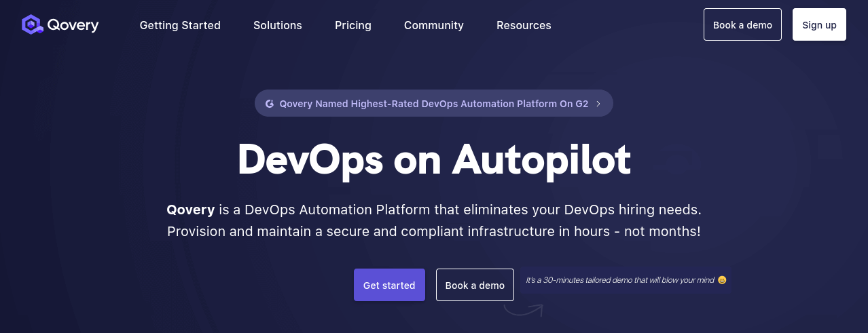Click Book a demo beside Get started

475,285
